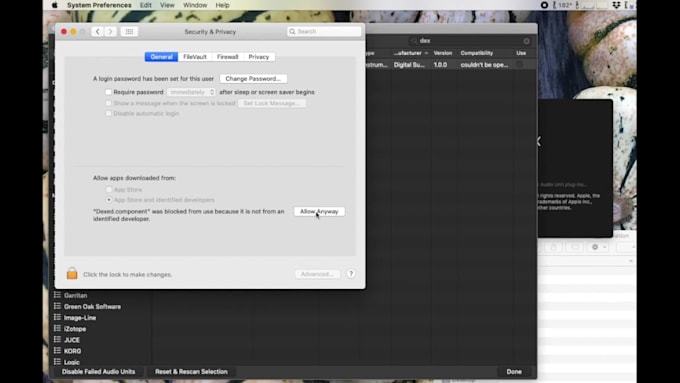Toggle Show a message when screen is locked
This screenshot has width=680, height=383.
pyautogui.click(x=108, y=103)
